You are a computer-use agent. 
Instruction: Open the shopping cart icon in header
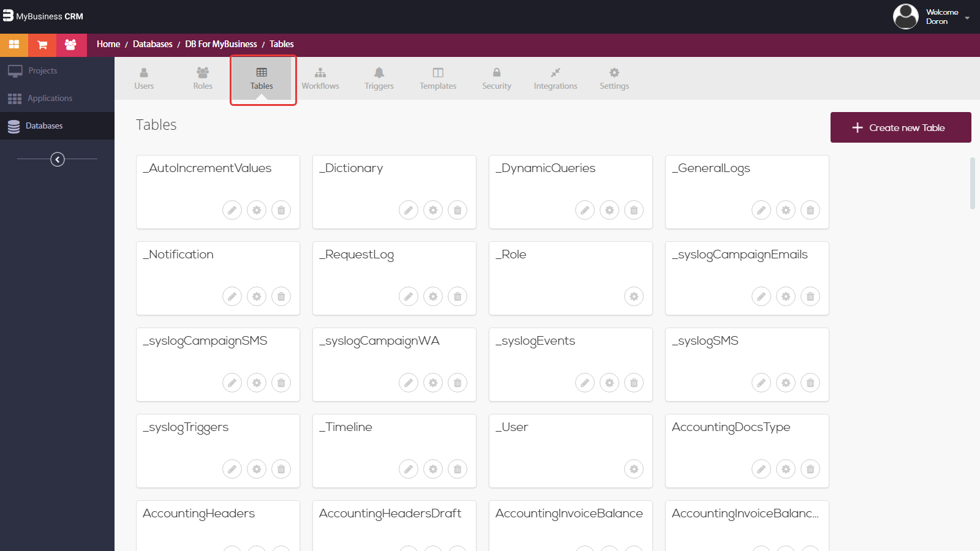click(x=42, y=45)
